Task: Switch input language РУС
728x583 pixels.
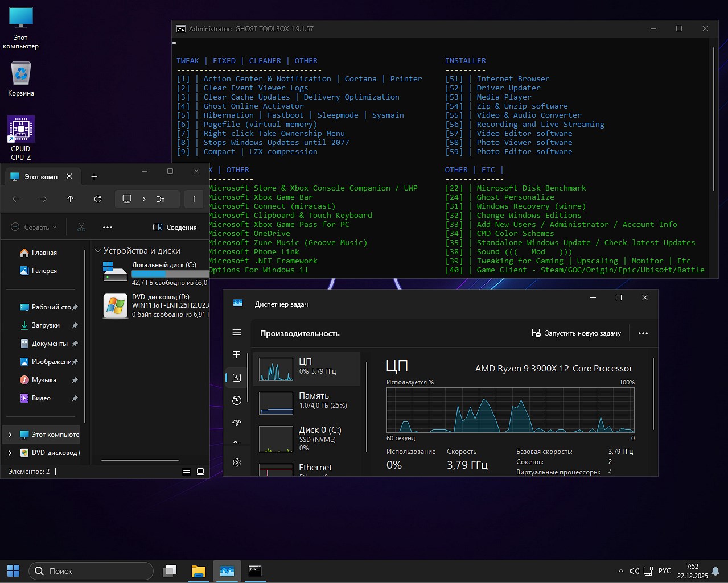Action: [x=664, y=571]
